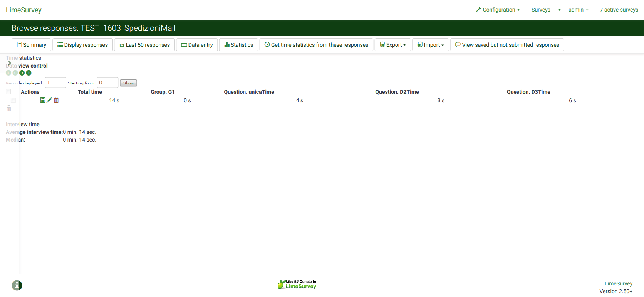View response details icon in Actions
This screenshot has width=644, height=297.
click(43, 100)
